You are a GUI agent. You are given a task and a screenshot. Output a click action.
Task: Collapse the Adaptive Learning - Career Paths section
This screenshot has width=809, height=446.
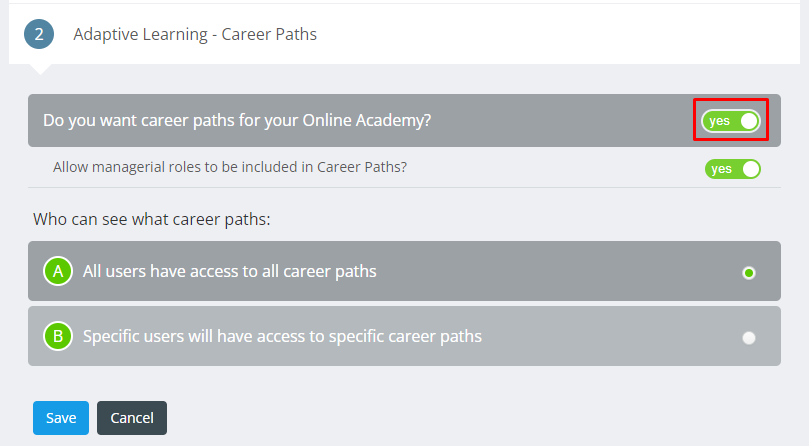click(195, 34)
